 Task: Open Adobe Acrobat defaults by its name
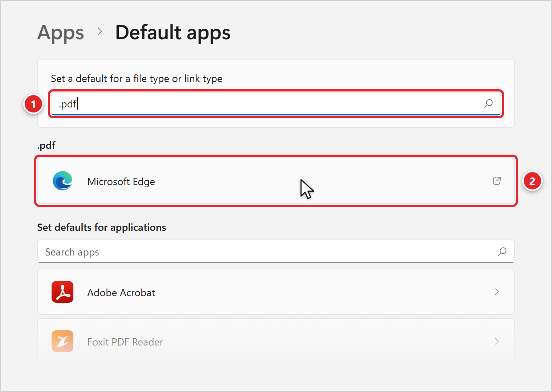(x=121, y=293)
